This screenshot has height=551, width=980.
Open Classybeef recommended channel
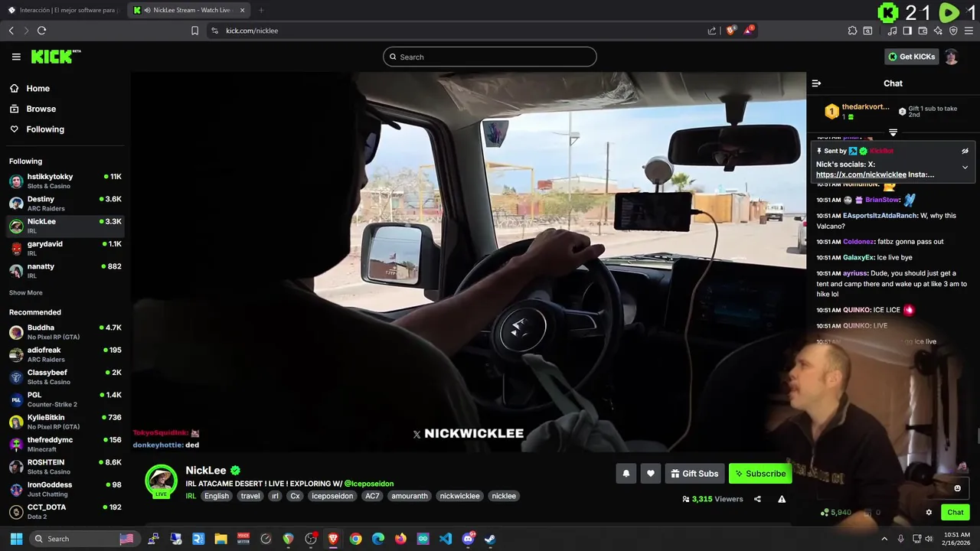pyautogui.click(x=65, y=377)
